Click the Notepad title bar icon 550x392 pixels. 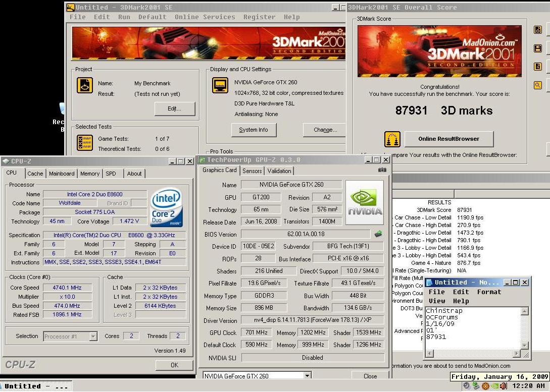click(429, 283)
